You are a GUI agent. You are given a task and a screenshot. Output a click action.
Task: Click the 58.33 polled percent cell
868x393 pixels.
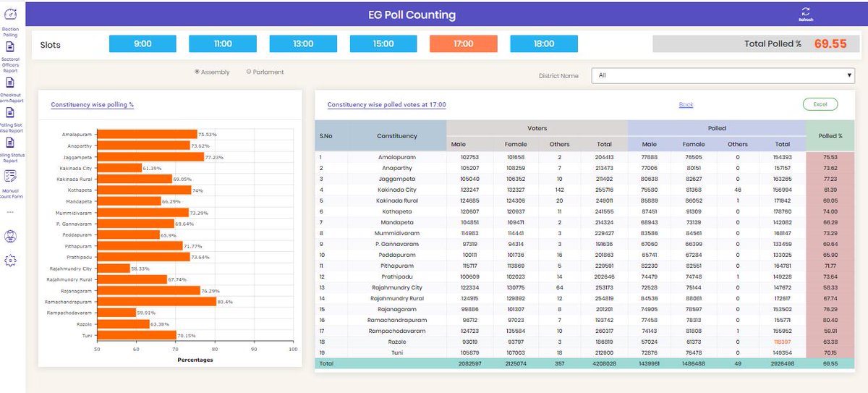(x=830, y=287)
